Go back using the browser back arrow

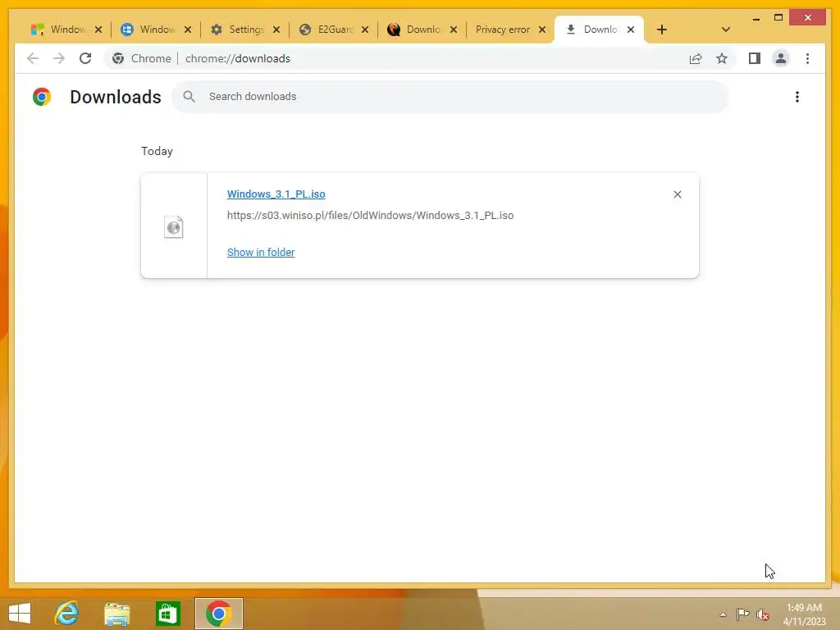pyautogui.click(x=33, y=58)
